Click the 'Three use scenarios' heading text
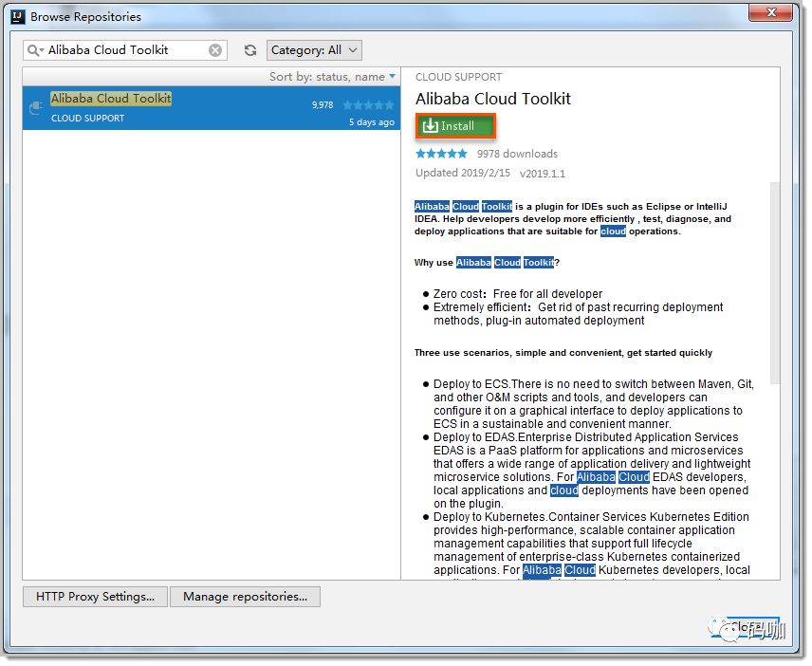Viewport: 812px width, 666px height. (563, 353)
